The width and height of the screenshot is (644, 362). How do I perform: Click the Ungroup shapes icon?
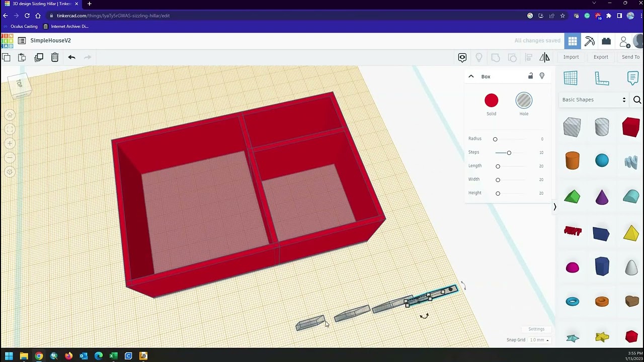512,57
